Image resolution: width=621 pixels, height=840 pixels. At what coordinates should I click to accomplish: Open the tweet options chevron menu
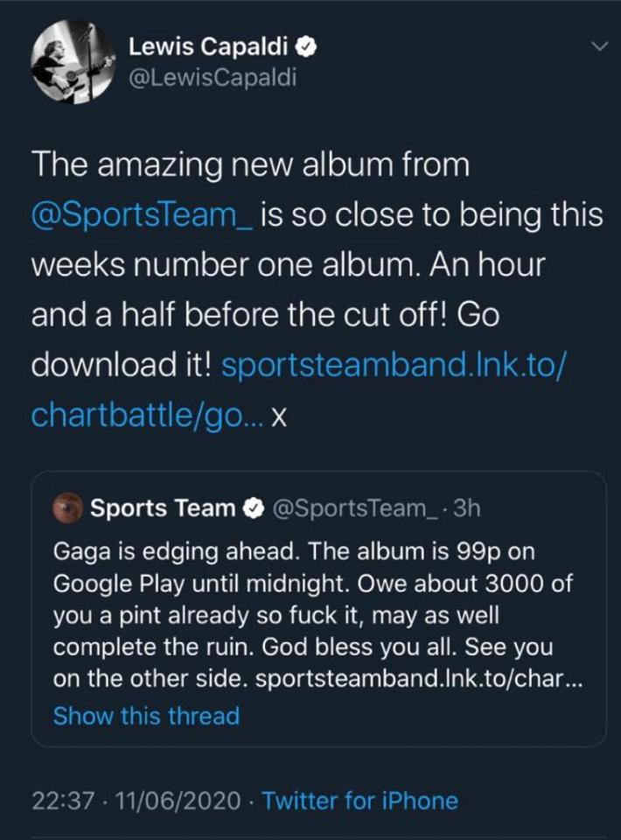pos(598,45)
